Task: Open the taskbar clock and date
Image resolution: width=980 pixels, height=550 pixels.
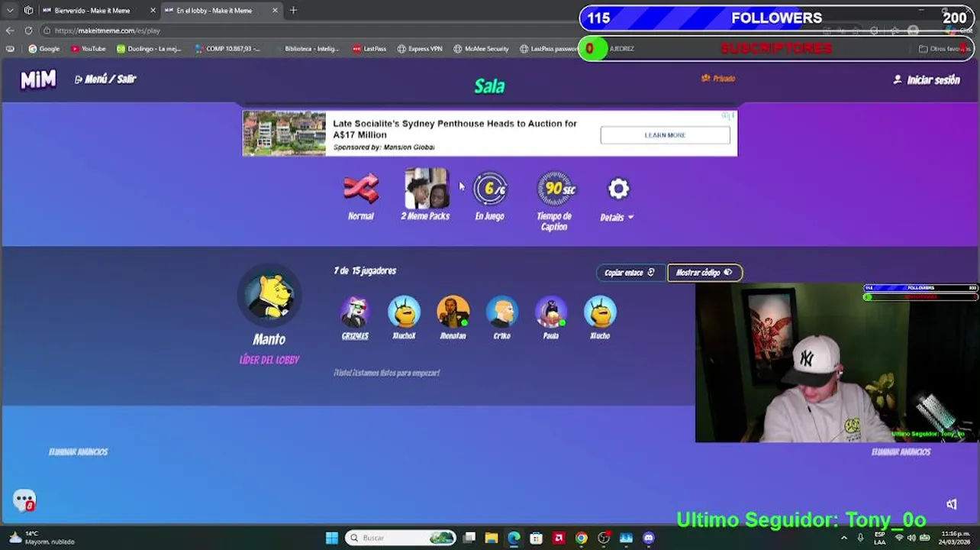Action: click(x=955, y=538)
